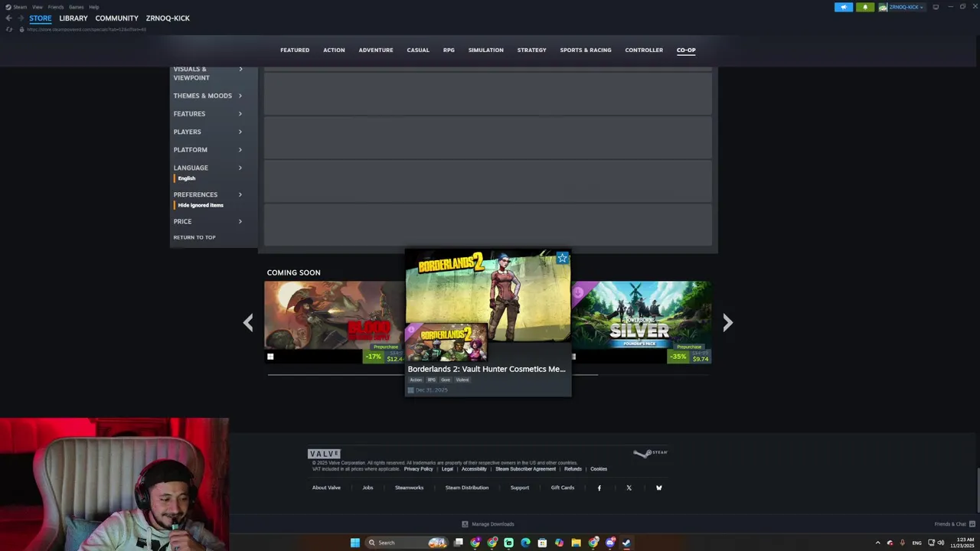Reload the store page
Screen dimensions: 980x551
pos(9,29)
